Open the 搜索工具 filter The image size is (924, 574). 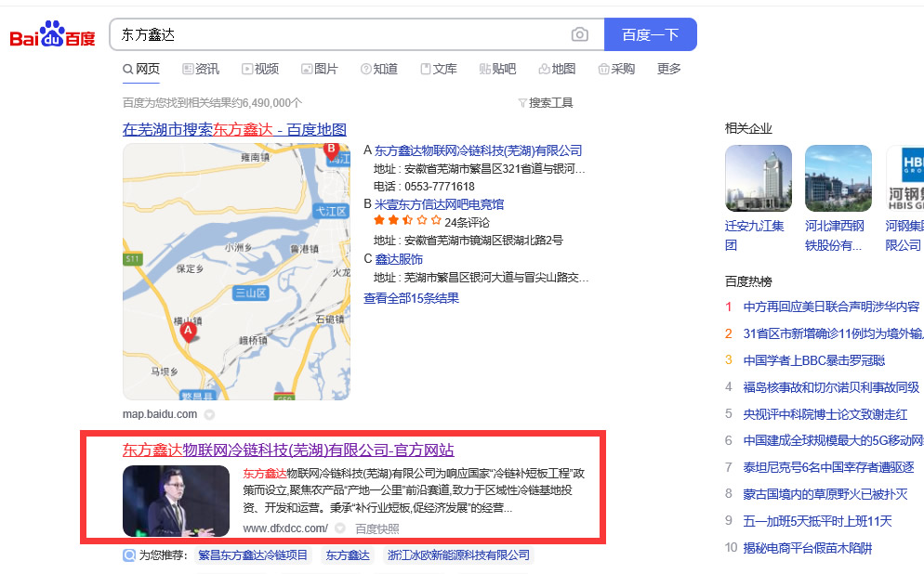[546, 102]
